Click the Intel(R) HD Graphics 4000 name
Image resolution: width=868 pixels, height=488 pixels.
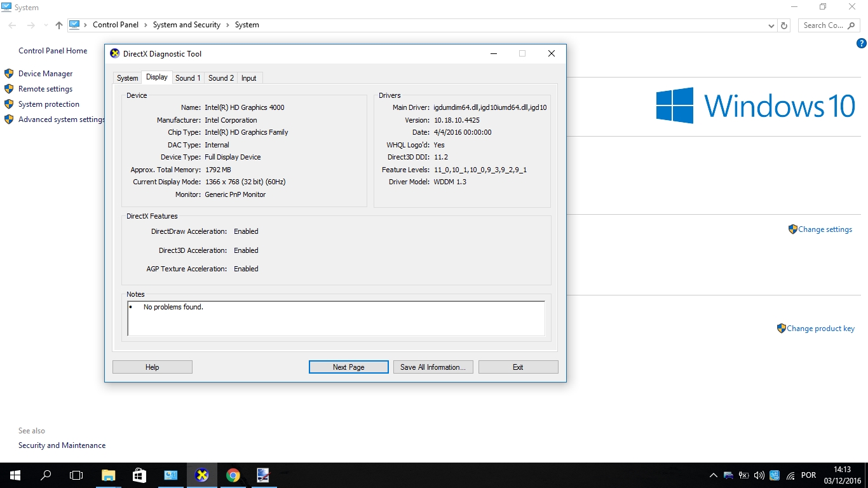245,107
